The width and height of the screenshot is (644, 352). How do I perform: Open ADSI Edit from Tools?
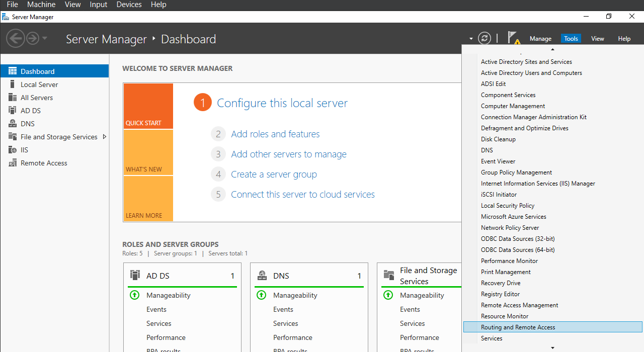click(552, 84)
